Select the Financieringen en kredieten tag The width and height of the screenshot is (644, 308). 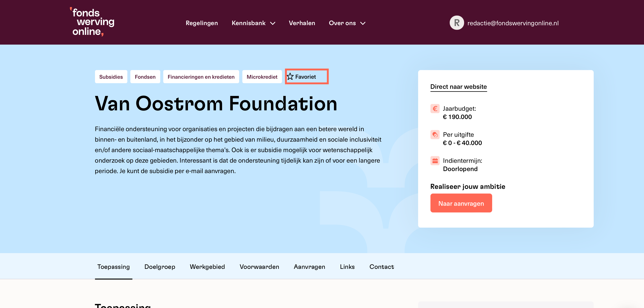[x=201, y=77]
